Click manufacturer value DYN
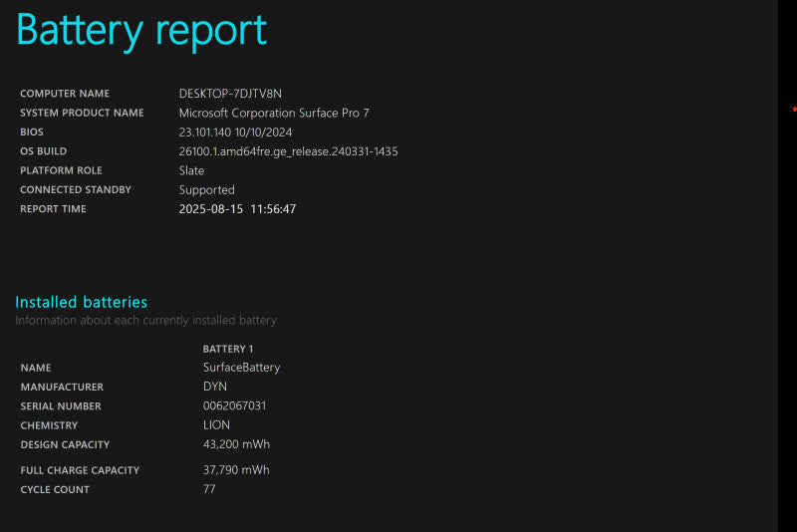This screenshot has height=532, width=797. (x=215, y=387)
